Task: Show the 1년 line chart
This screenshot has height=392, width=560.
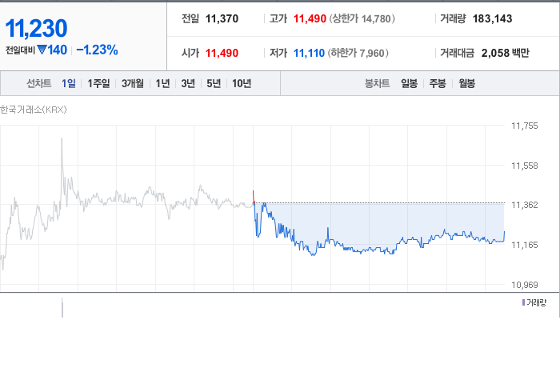Action: point(162,83)
